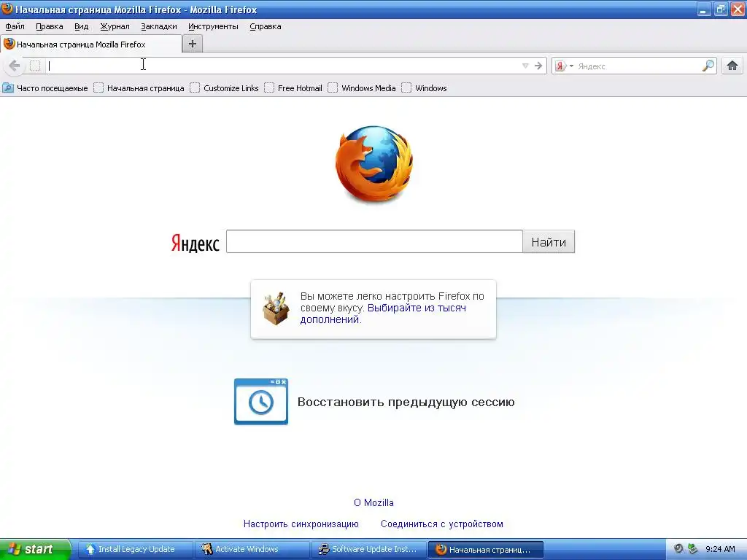The image size is (747, 560).
Task: Open the Windows bookmark
Action: point(425,88)
